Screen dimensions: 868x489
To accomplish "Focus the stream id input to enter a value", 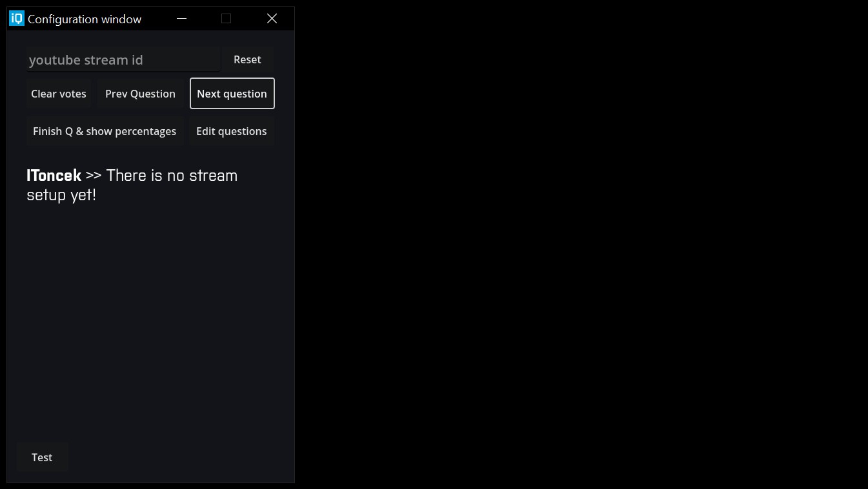I will (x=123, y=59).
